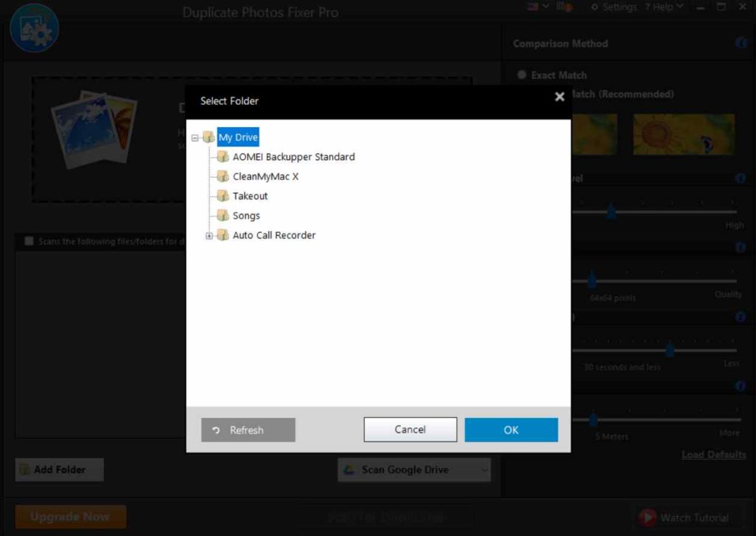
Task: Click Load Defaults link
Action: [714, 455]
